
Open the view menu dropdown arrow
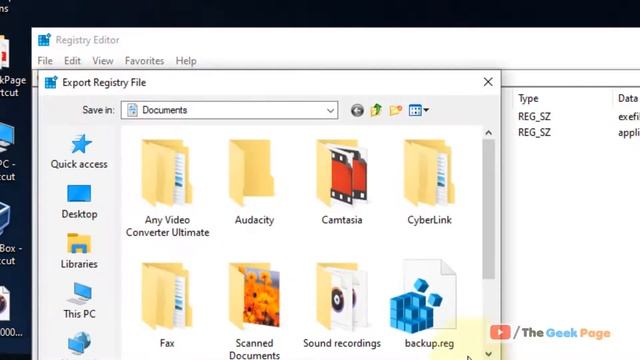(426, 110)
